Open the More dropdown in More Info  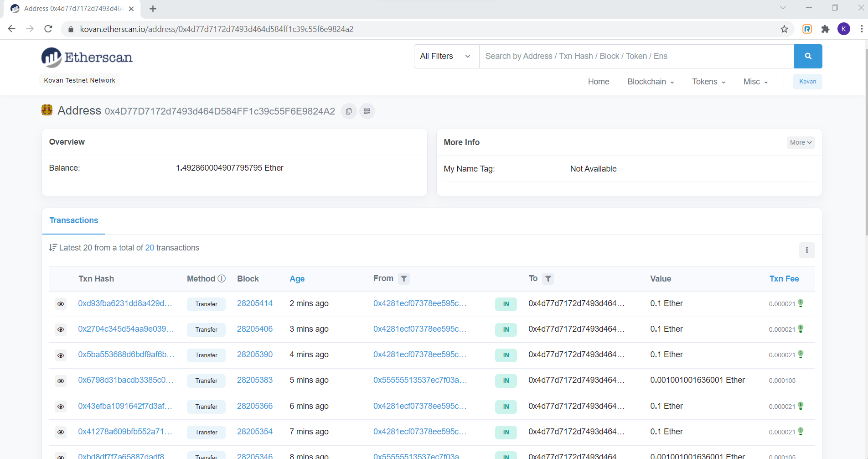click(801, 142)
